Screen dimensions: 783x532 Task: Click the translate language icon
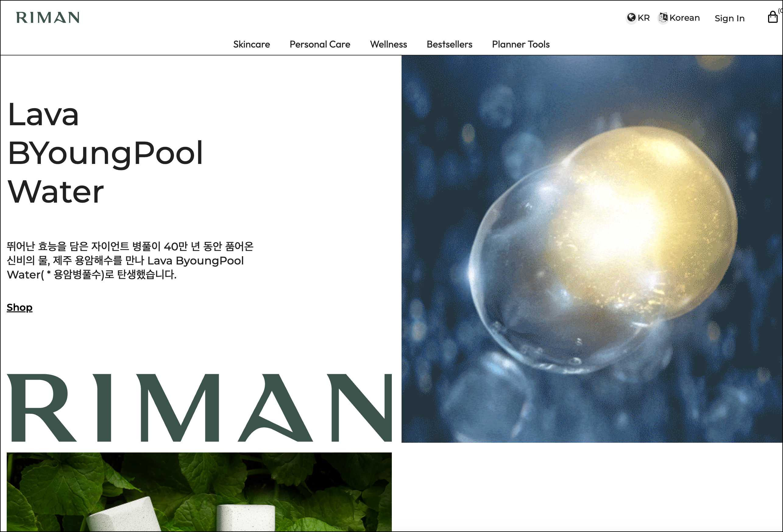pos(663,17)
